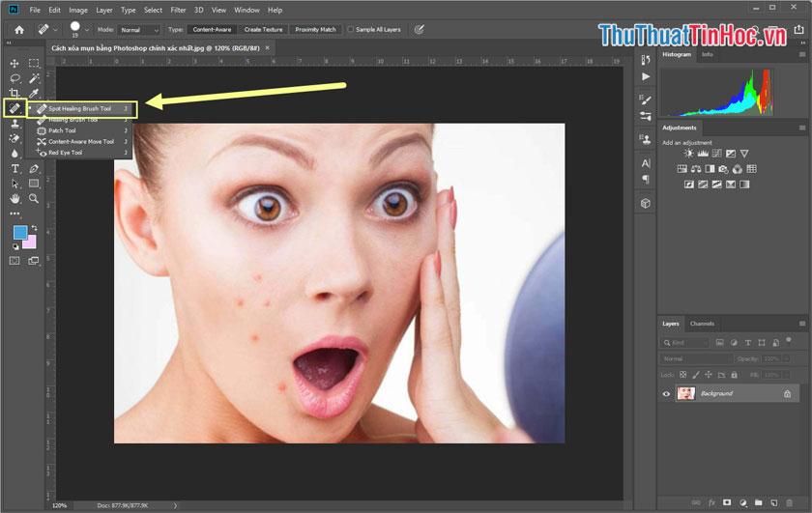
Task: Open the Filter menu
Action: [178, 10]
